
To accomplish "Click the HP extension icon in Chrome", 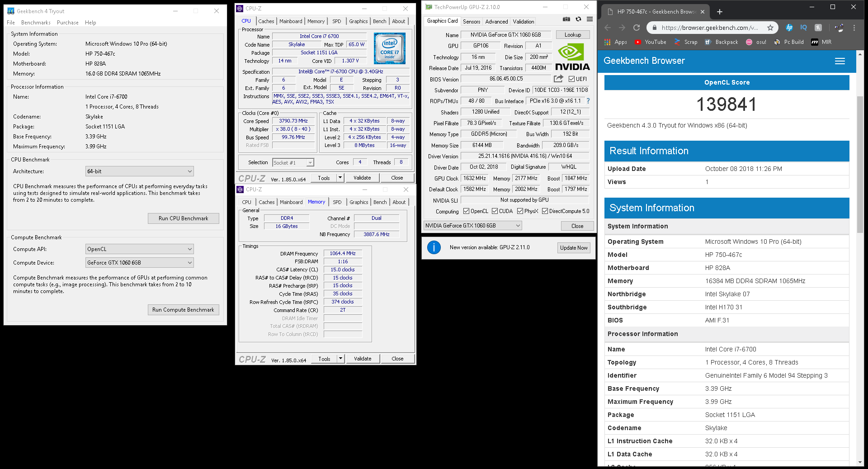I will [x=789, y=28].
